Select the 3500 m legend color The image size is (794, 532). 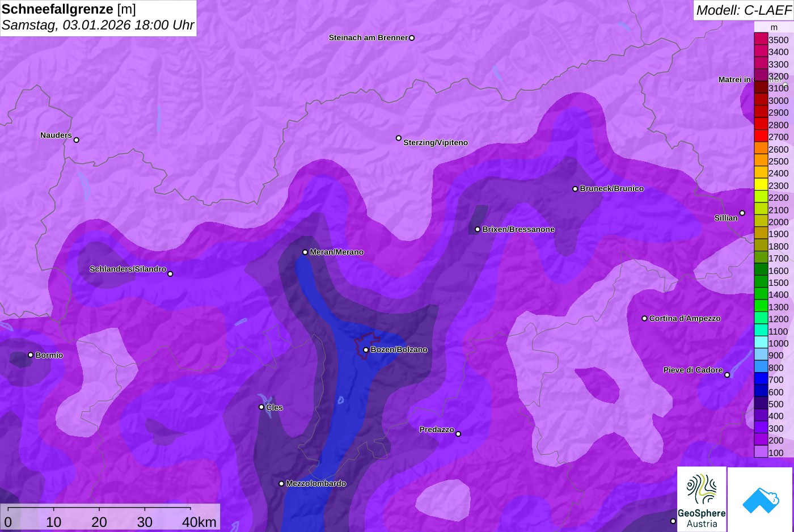point(761,40)
